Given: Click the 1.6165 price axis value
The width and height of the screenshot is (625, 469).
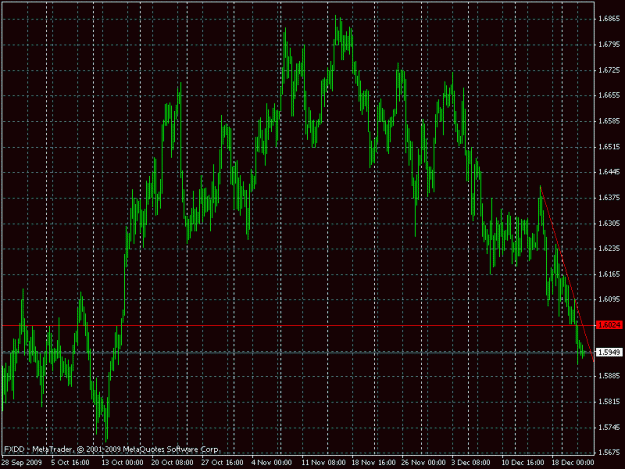Looking at the screenshot, I should (x=609, y=274).
